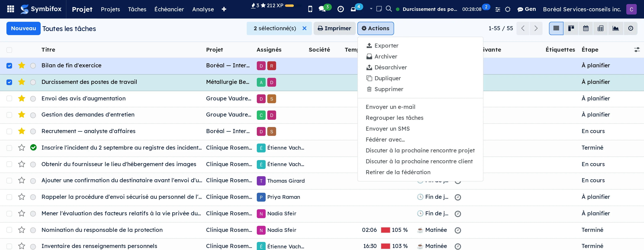Click the Symbifox logo
The image size is (644, 250).
pyautogui.click(x=41, y=9)
